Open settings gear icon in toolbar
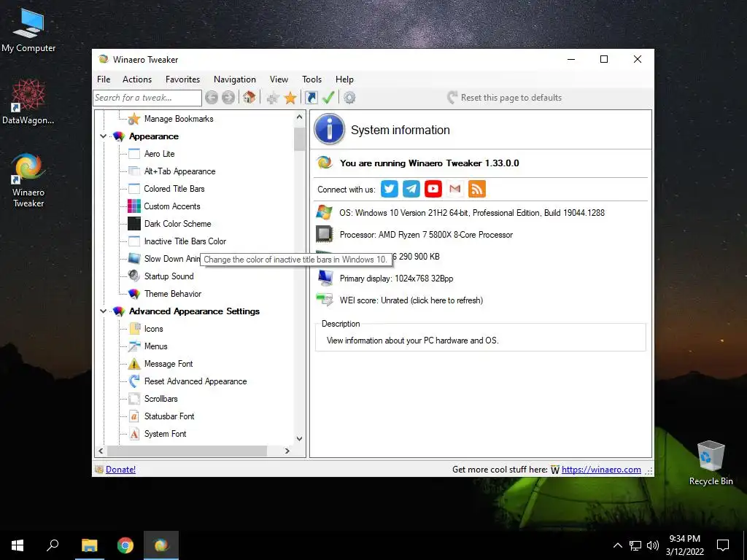 (x=349, y=98)
